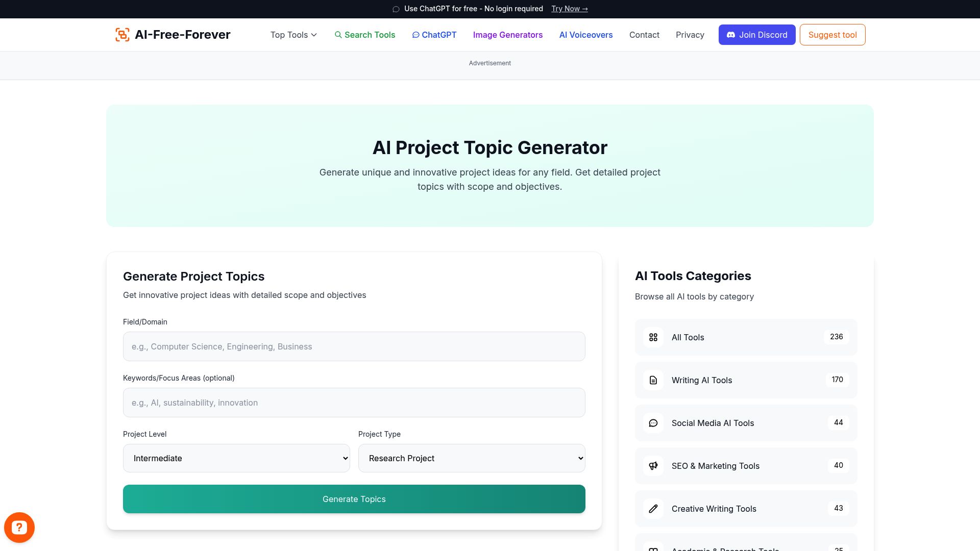This screenshot has width=980, height=551.
Task: Click the Discord icon on Join Discord button
Action: [731, 35]
